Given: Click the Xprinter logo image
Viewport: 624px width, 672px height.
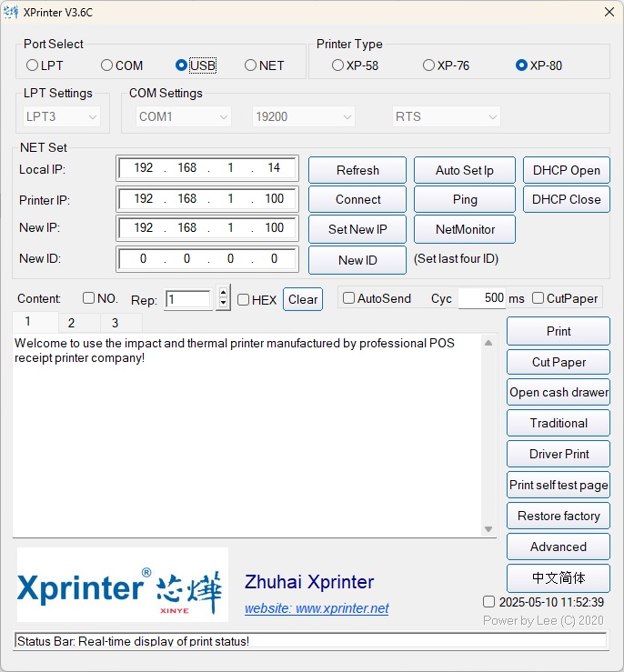Looking at the screenshot, I should click(123, 585).
